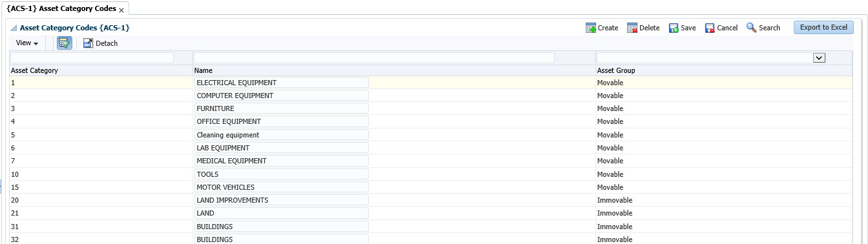Toggle the query-by-example filter icon
The height and width of the screenshot is (244, 868).
(65, 43)
